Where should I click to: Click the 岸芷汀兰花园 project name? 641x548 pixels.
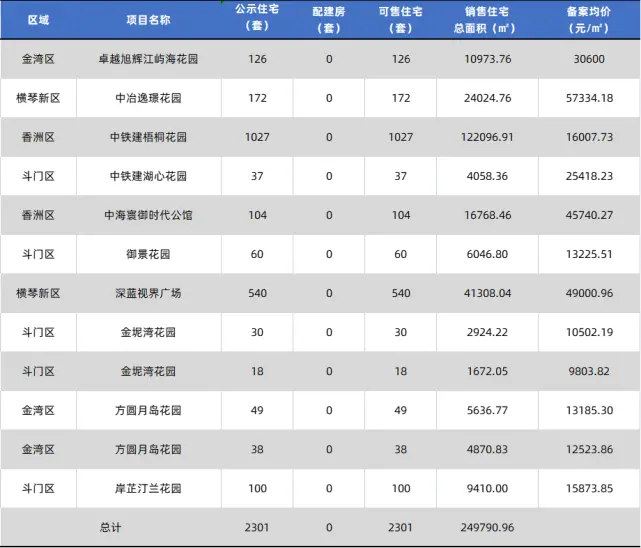coord(148,488)
